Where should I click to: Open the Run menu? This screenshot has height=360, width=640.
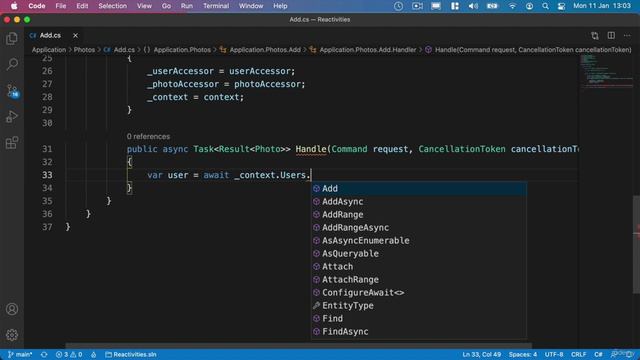(x=187, y=6)
